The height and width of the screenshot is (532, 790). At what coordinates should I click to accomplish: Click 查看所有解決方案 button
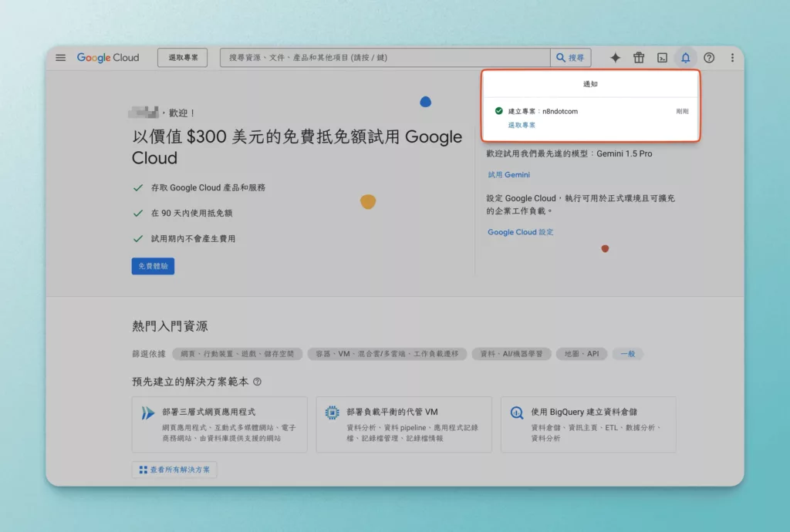[174, 470]
